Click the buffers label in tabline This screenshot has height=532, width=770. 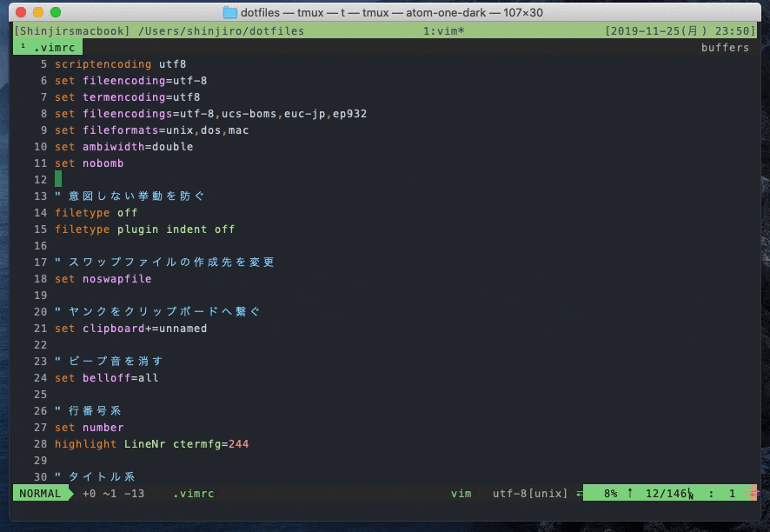[x=725, y=48]
